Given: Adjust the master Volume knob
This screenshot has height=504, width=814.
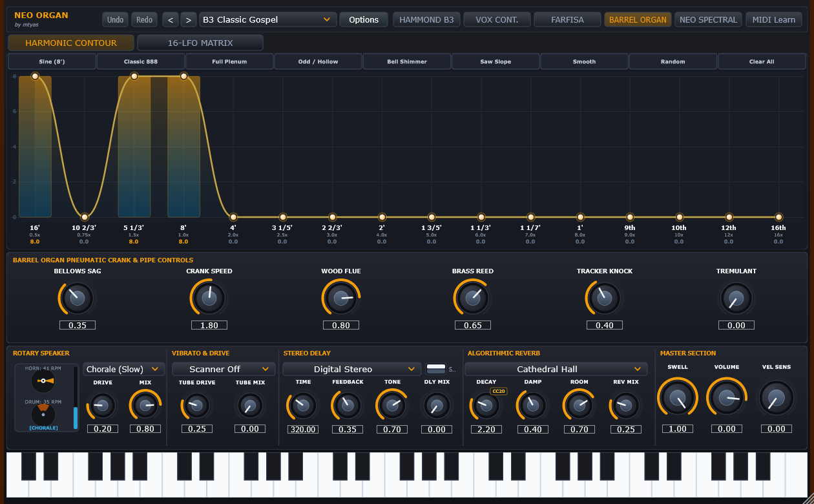Looking at the screenshot, I should 727,397.
